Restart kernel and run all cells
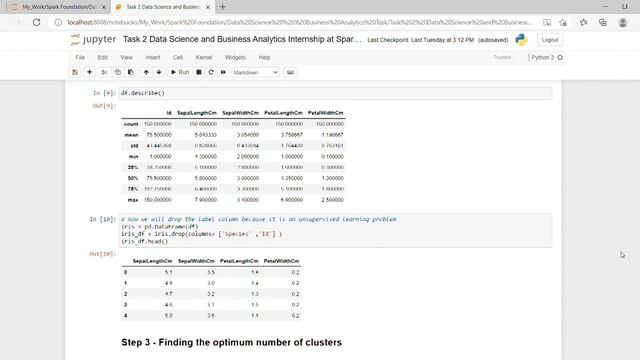Image resolution: width=640 pixels, height=360 pixels. [223, 72]
